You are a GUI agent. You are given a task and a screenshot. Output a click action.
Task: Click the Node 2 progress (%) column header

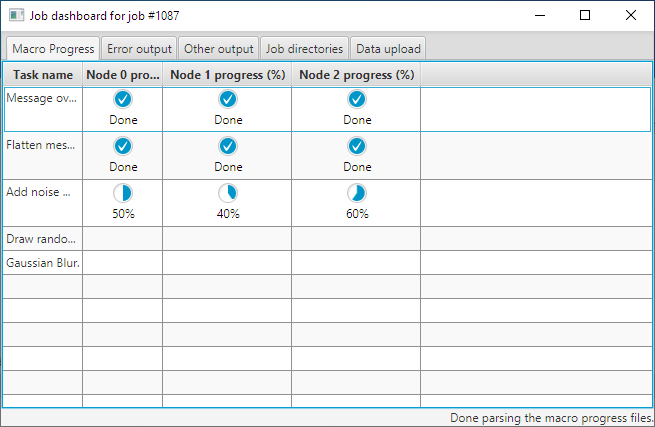click(x=356, y=75)
